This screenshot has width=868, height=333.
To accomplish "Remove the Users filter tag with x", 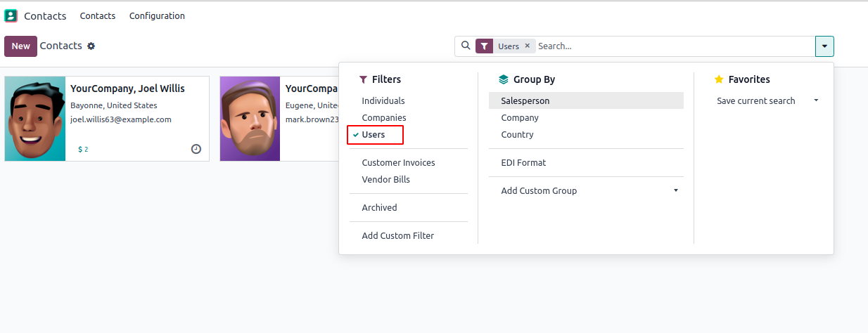I will tap(528, 46).
